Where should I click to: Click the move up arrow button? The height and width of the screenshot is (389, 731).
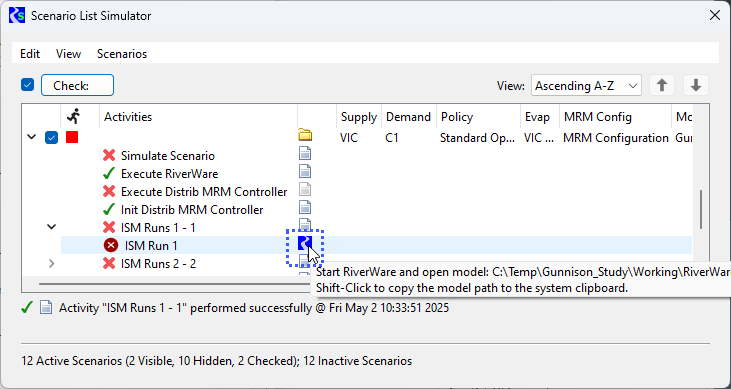coord(662,85)
